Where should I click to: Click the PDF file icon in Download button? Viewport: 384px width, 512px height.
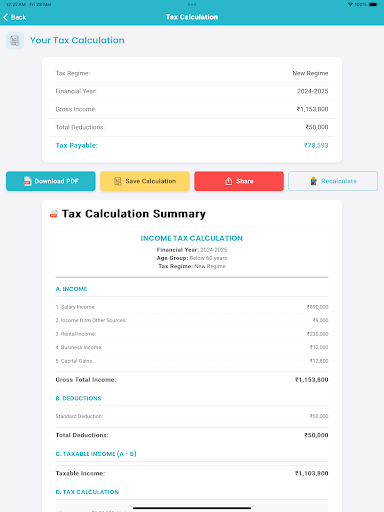point(27,181)
